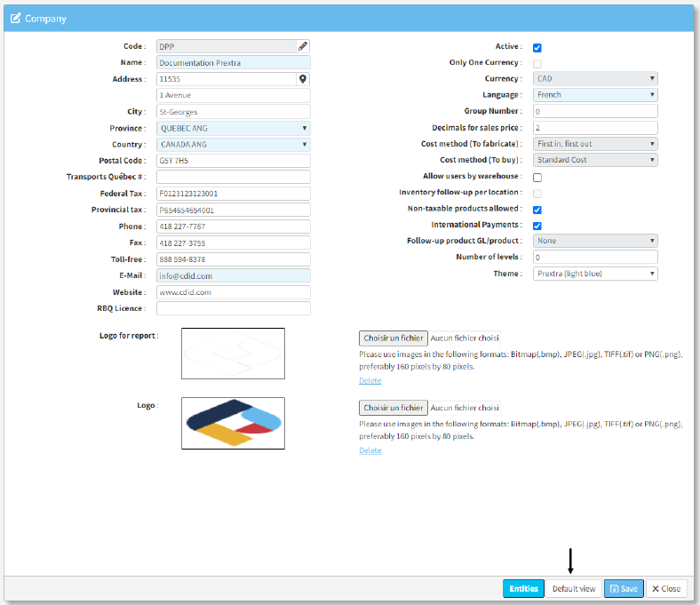Click the Entities button
This screenshot has width=700, height=605.
pyautogui.click(x=523, y=588)
